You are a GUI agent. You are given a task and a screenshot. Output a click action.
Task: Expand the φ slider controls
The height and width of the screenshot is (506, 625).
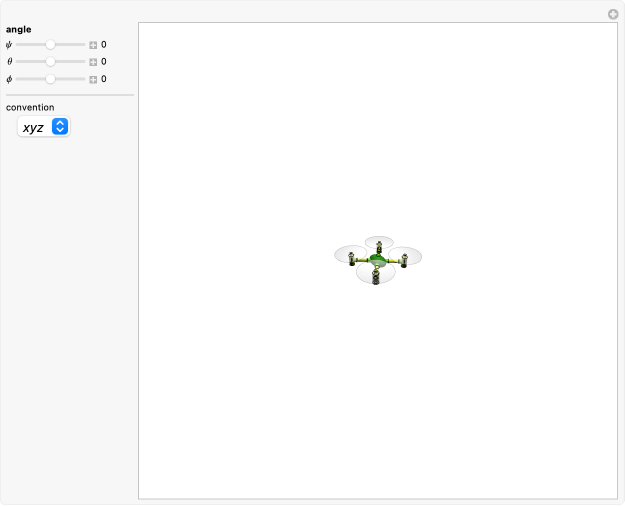93,79
